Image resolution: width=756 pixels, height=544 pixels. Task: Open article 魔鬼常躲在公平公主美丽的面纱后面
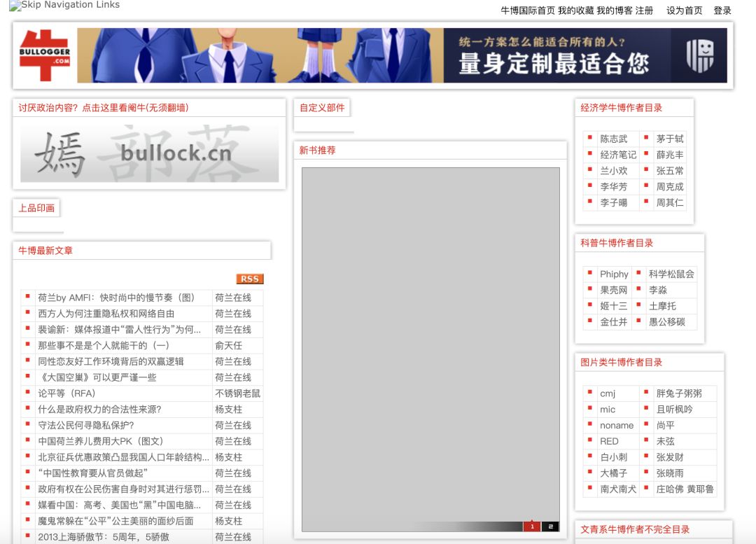point(115,521)
